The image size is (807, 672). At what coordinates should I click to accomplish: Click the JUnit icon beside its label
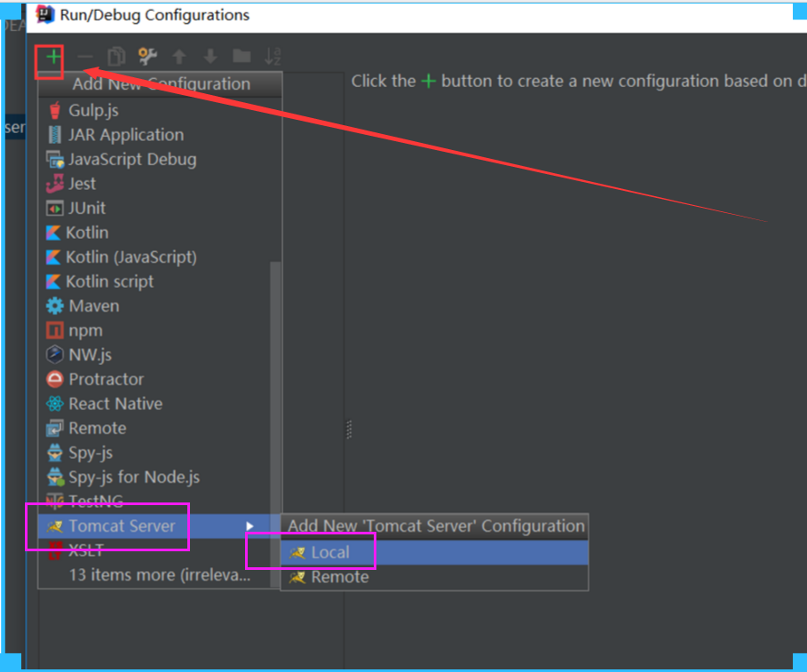point(54,209)
